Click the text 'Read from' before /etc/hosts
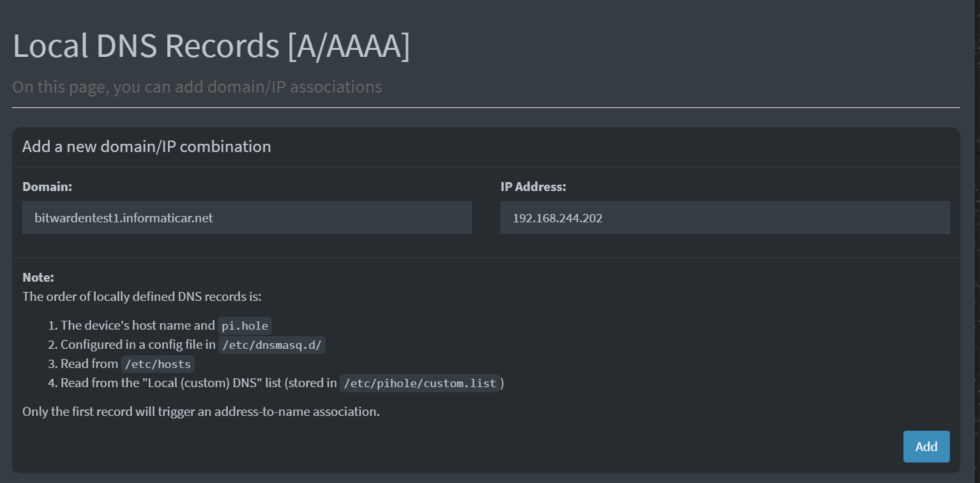980x483 pixels. pyautogui.click(x=89, y=364)
